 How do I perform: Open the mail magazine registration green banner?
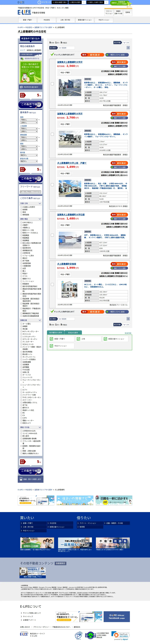(121, 3)
